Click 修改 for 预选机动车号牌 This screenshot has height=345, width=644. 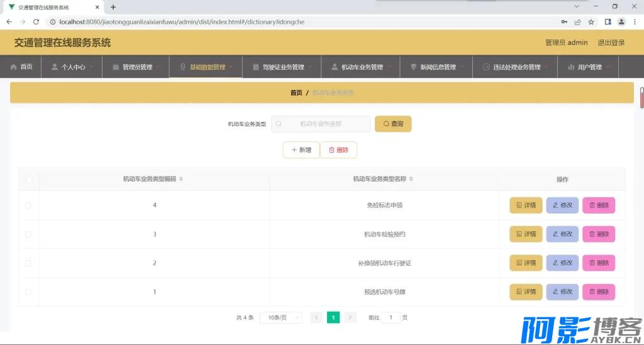coord(562,292)
